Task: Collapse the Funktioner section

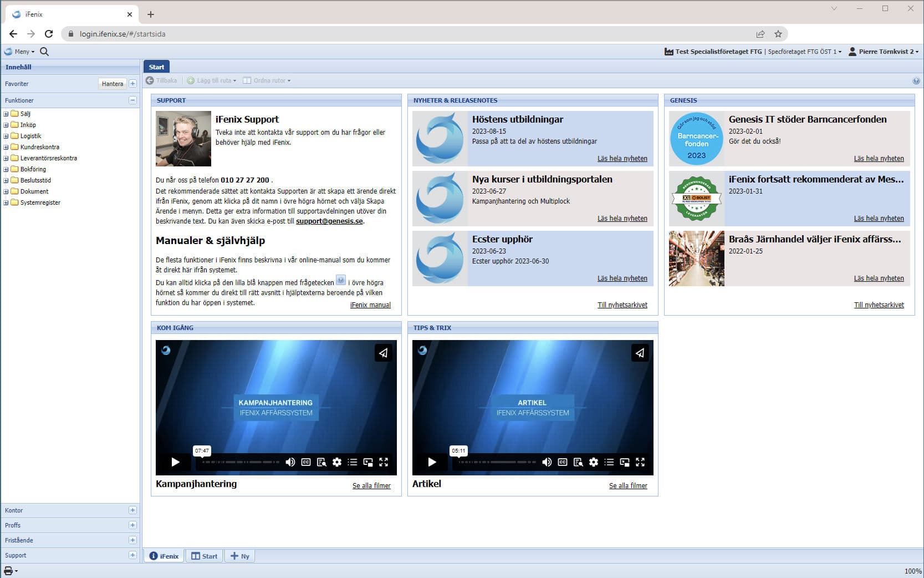Action: (x=132, y=100)
